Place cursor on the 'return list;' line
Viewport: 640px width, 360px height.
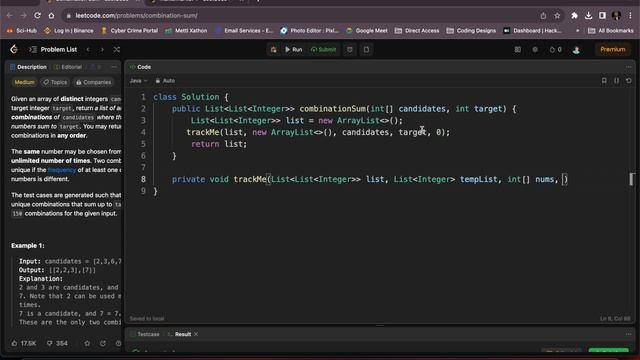pos(219,144)
